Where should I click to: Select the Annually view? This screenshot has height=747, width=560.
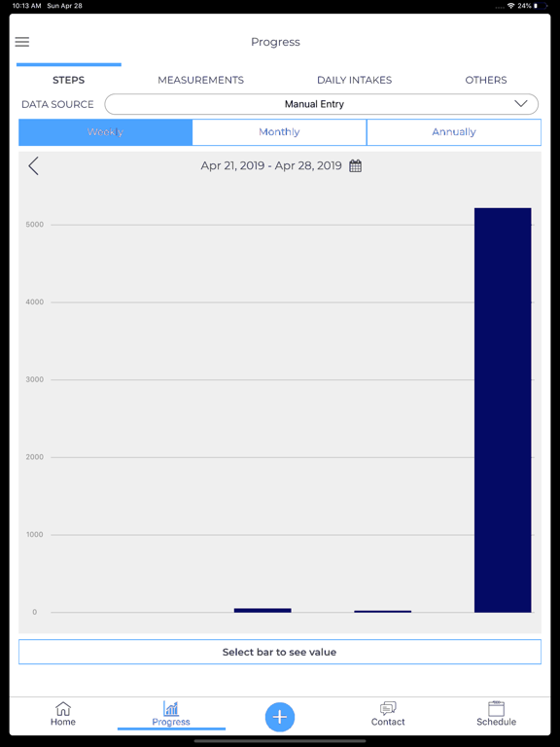(x=454, y=132)
